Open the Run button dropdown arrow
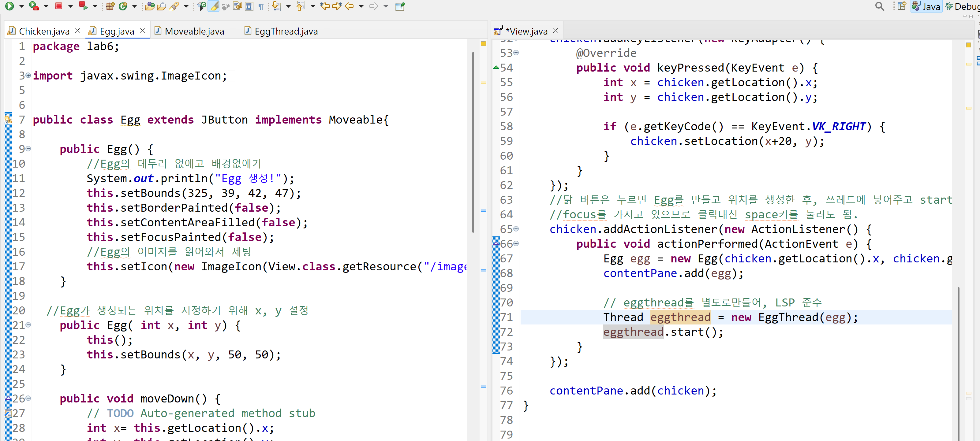 pos(21,6)
